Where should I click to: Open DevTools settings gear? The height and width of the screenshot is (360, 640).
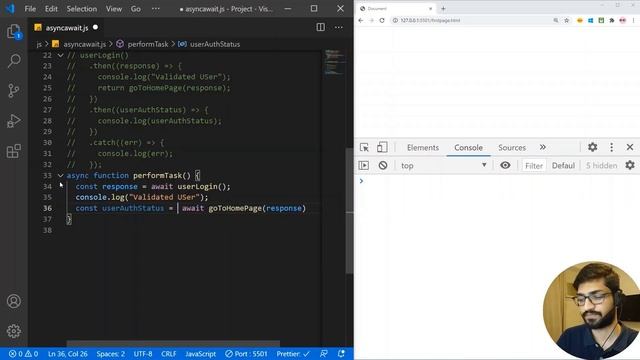click(x=593, y=147)
